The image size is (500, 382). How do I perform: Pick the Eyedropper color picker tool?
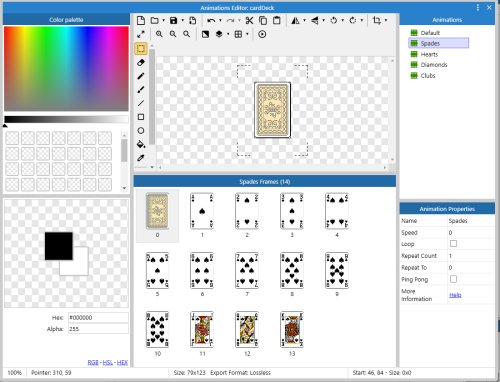141,158
